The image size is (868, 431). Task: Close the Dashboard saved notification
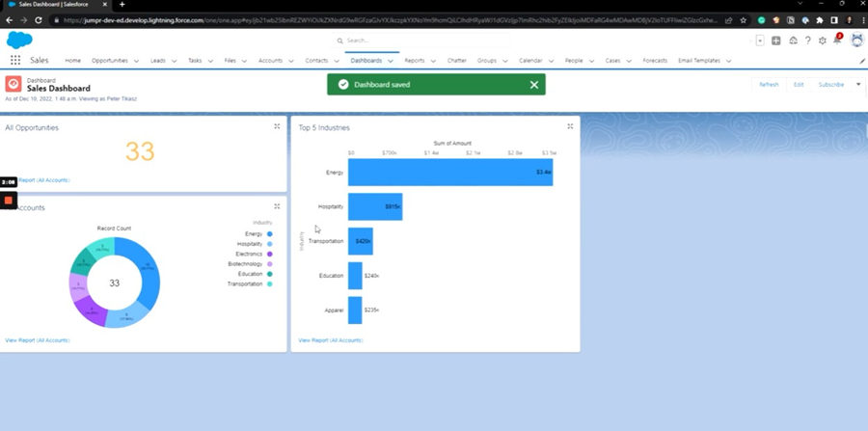[x=533, y=85]
